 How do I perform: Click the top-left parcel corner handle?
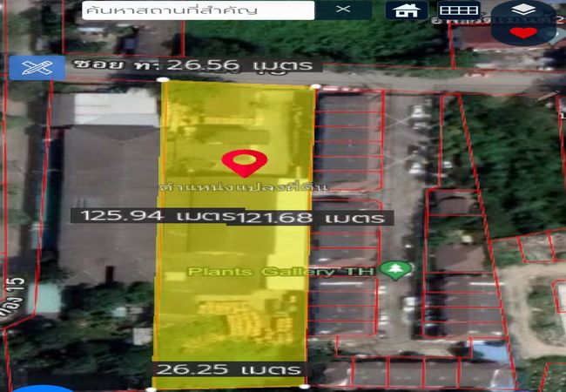point(164,80)
